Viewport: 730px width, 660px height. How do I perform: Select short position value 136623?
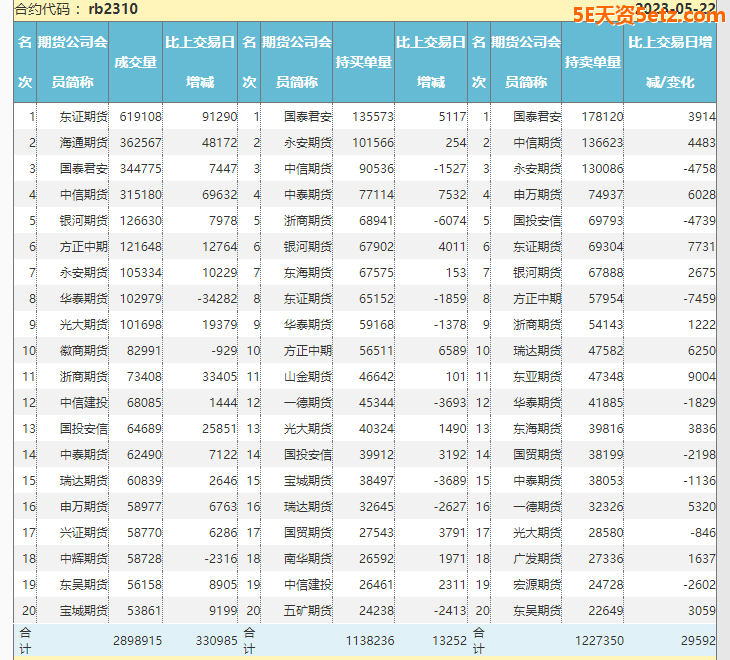[x=602, y=143]
